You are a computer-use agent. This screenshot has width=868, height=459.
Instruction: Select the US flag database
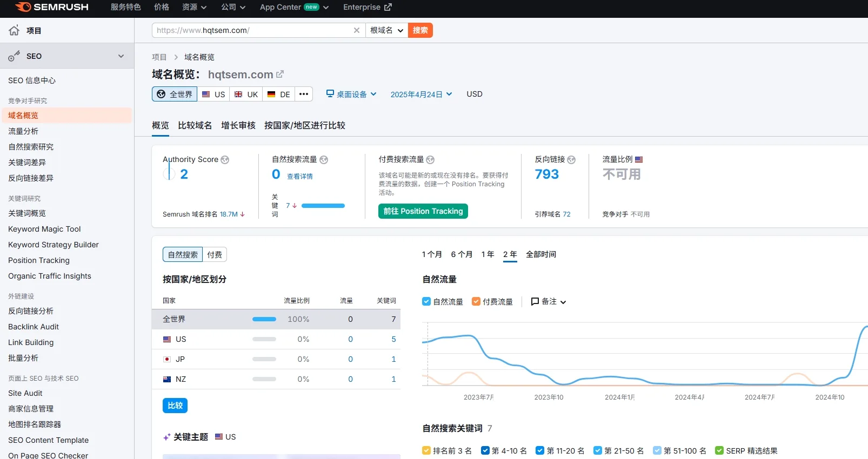point(213,94)
